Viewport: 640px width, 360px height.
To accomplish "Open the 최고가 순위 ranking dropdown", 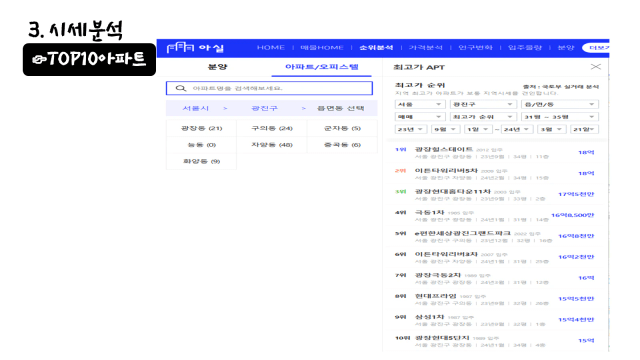I will pos(483,117).
